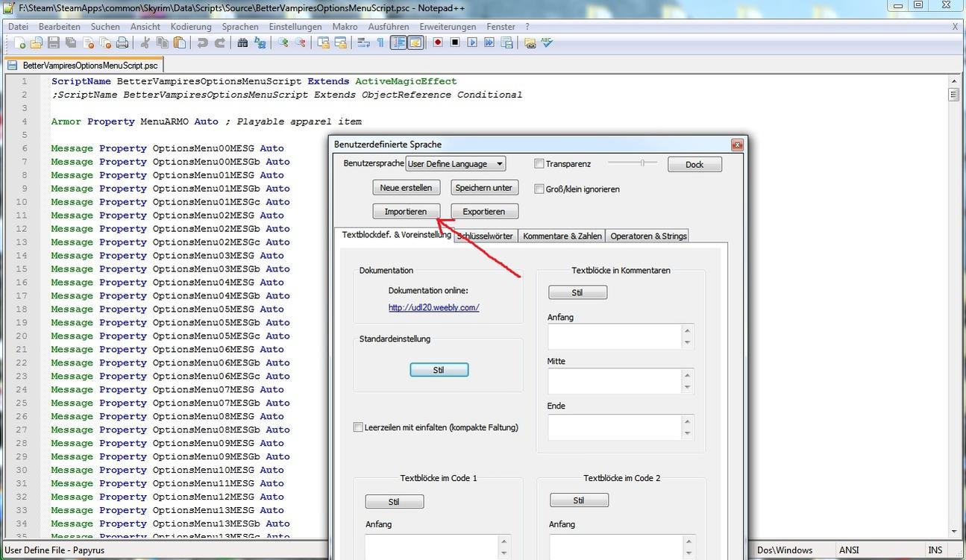Toggle Leerzeilen mit einfalten checkbox
Viewport: 966px width, 560px height.
coord(359,427)
